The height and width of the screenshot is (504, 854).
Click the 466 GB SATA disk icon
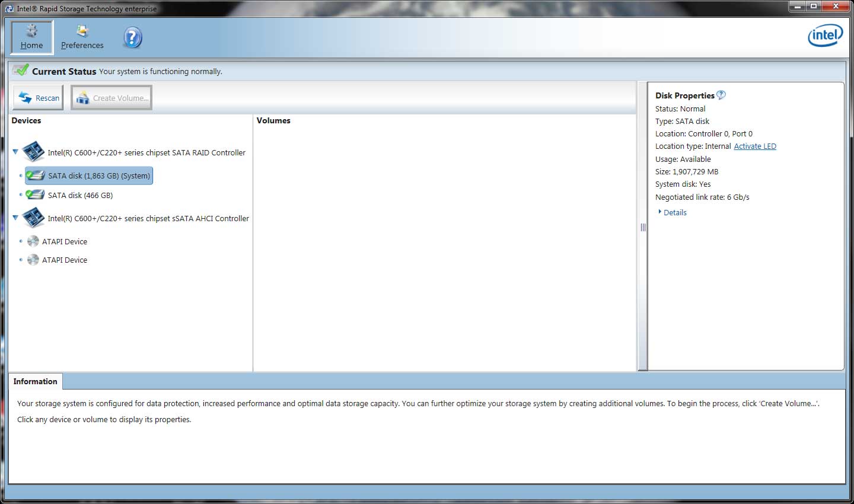(x=36, y=195)
